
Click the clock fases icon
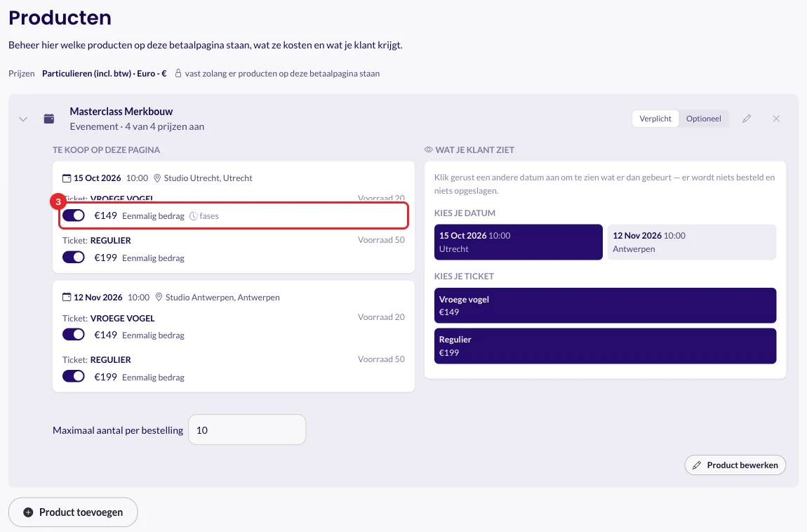coord(194,216)
